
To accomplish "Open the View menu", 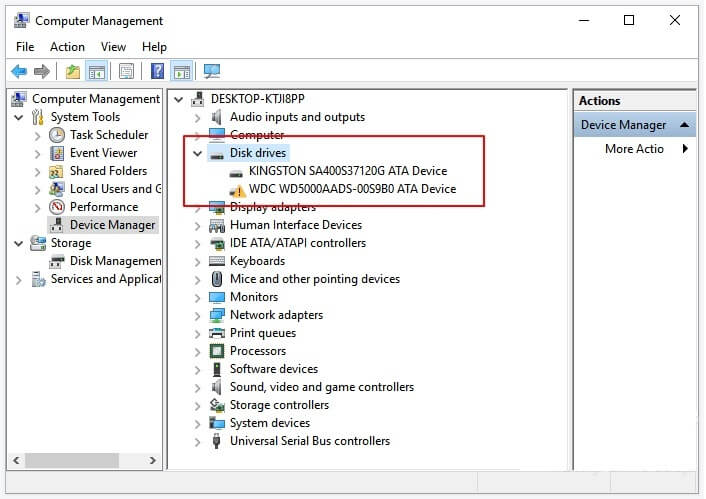I will 113,47.
